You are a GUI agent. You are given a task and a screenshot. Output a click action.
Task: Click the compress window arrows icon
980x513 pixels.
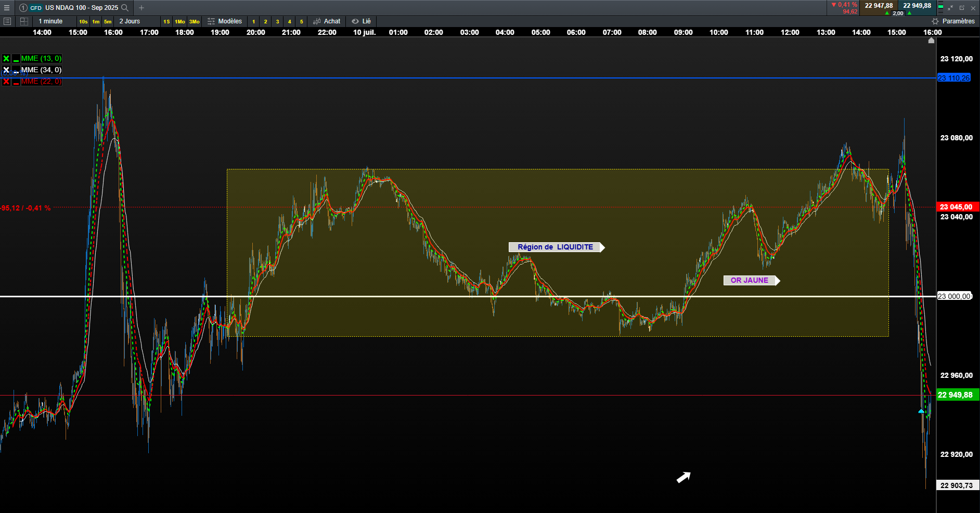pos(950,8)
